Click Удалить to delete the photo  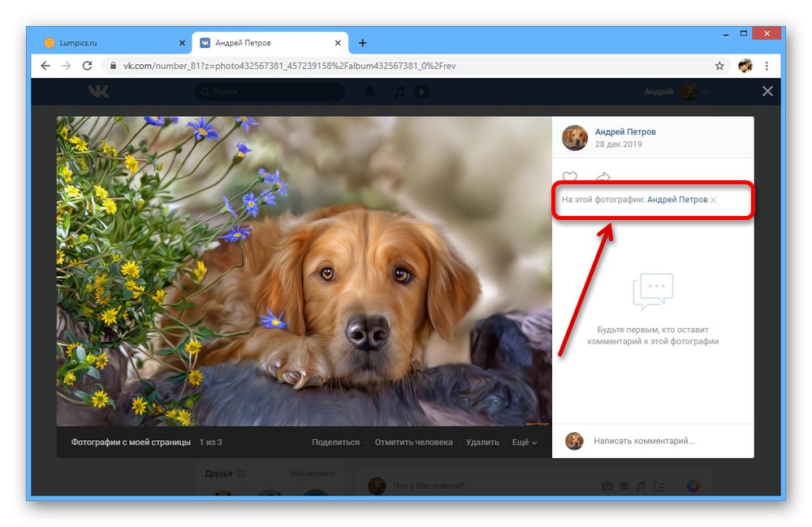pyautogui.click(x=482, y=442)
